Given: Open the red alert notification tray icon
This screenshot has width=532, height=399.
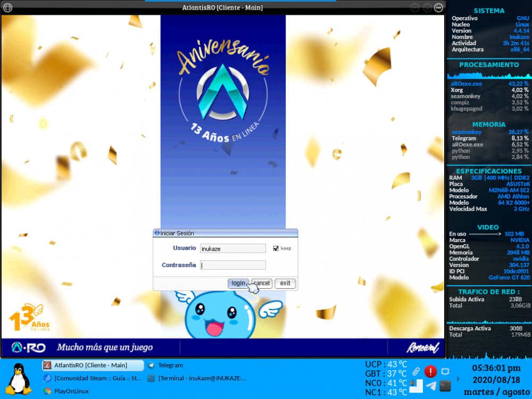Looking at the screenshot, I should (x=430, y=371).
